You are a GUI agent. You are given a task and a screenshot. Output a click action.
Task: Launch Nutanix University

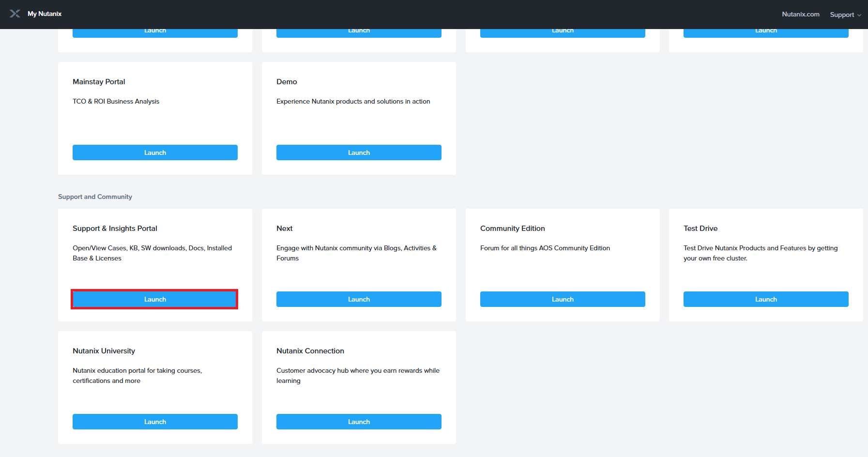[x=155, y=422]
